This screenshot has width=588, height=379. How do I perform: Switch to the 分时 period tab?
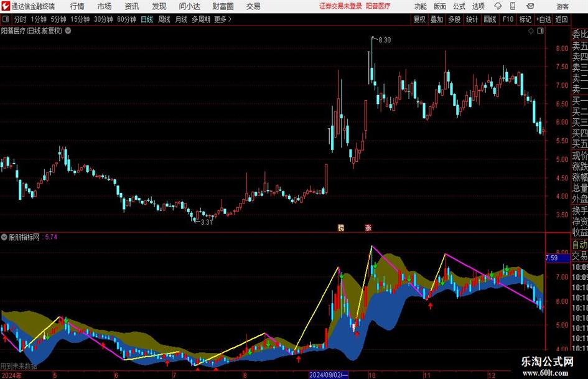(x=21, y=19)
